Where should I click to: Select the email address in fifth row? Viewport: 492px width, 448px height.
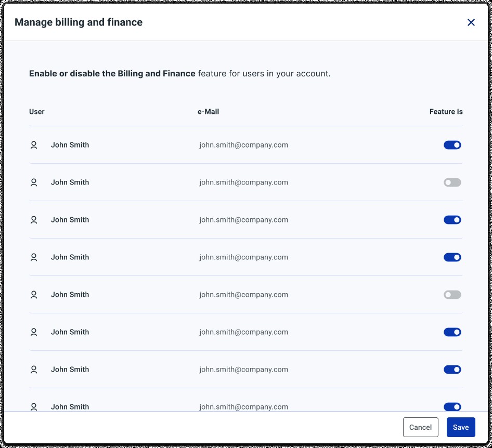coord(243,294)
